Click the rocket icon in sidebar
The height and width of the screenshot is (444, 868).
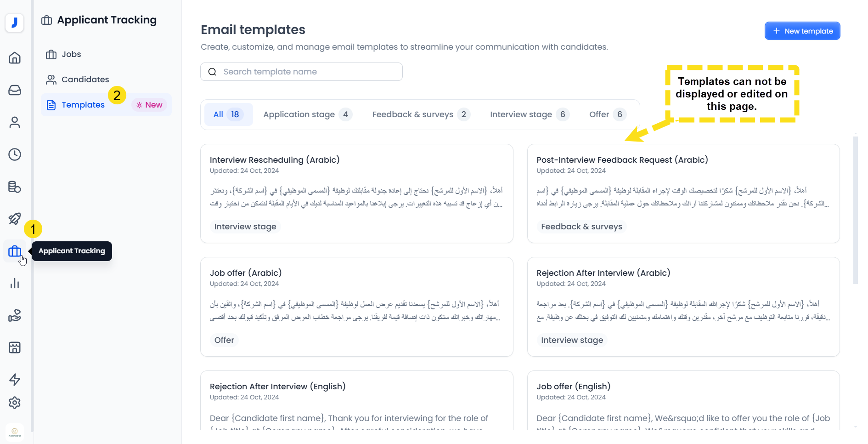point(15,219)
